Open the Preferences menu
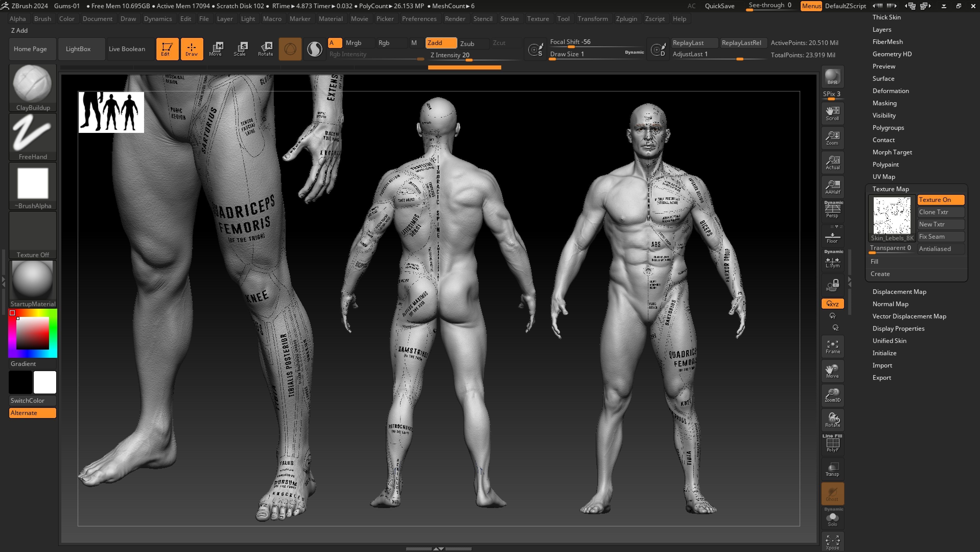980x552 pixels. 419,19
